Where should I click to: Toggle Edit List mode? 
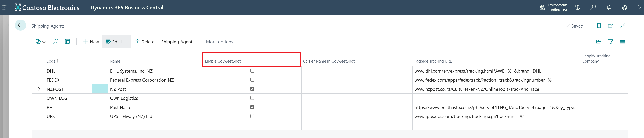pos(117,42)
